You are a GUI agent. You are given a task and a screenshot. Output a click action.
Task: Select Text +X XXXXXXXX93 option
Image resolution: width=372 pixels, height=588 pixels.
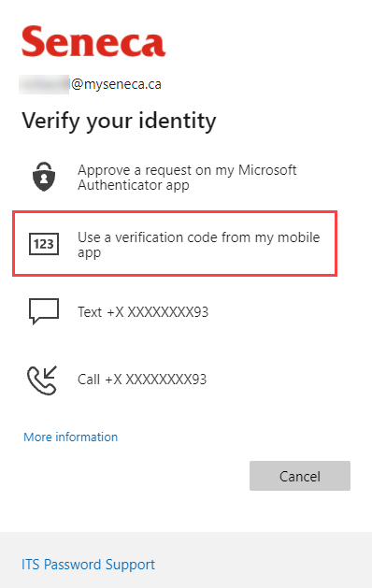point(175,311)
